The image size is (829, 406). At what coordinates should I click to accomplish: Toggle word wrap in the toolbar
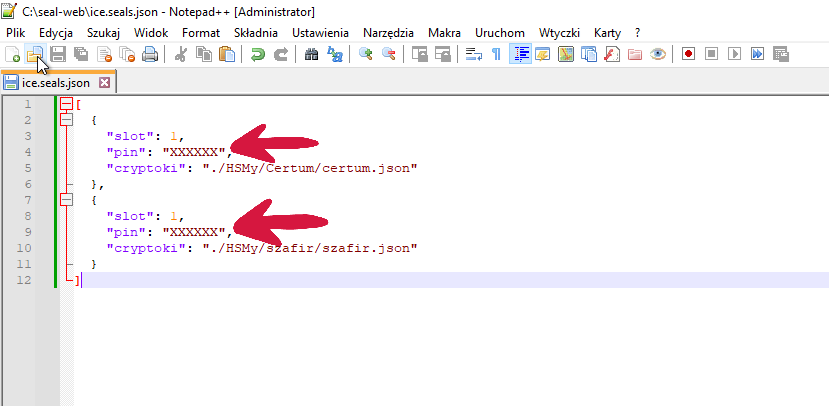click(x=474, y=55)
